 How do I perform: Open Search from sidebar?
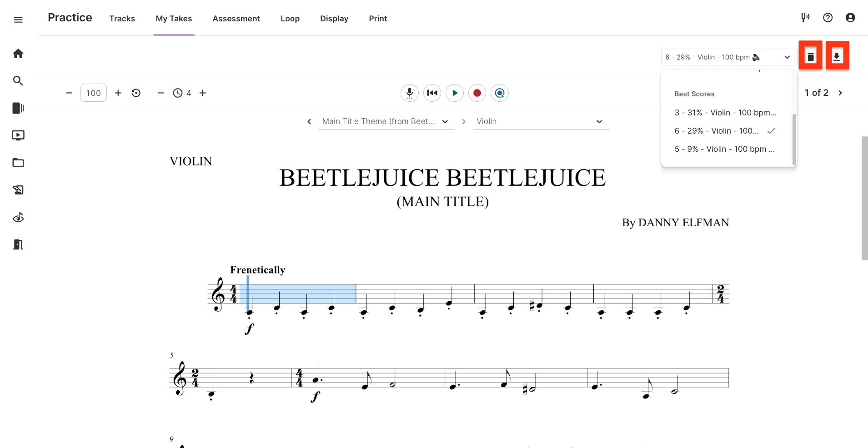click(x=18, y=81)
